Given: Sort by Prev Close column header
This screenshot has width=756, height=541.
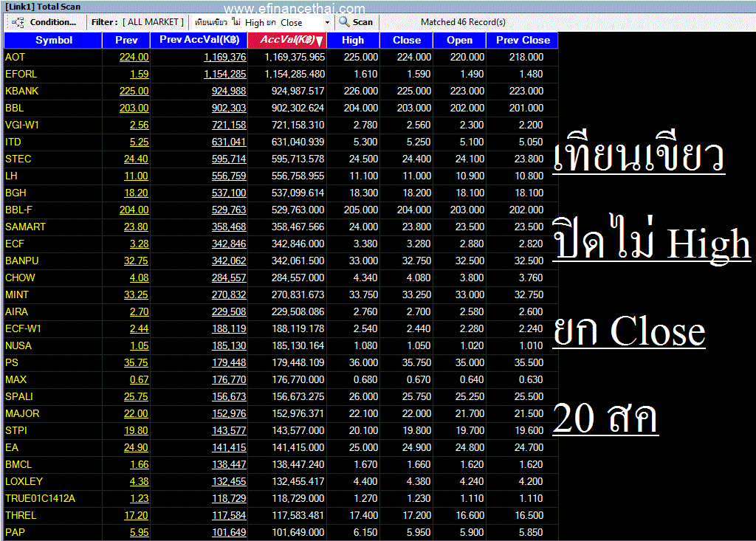Looking at the screenshot, I should (523, 40).
